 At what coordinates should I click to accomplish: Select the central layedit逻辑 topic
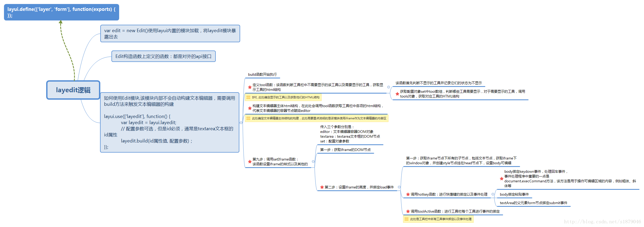point(73,90)
